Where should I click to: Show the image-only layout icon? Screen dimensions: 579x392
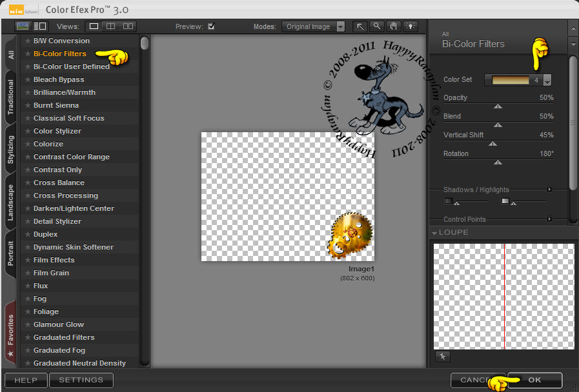coord(23,26)
